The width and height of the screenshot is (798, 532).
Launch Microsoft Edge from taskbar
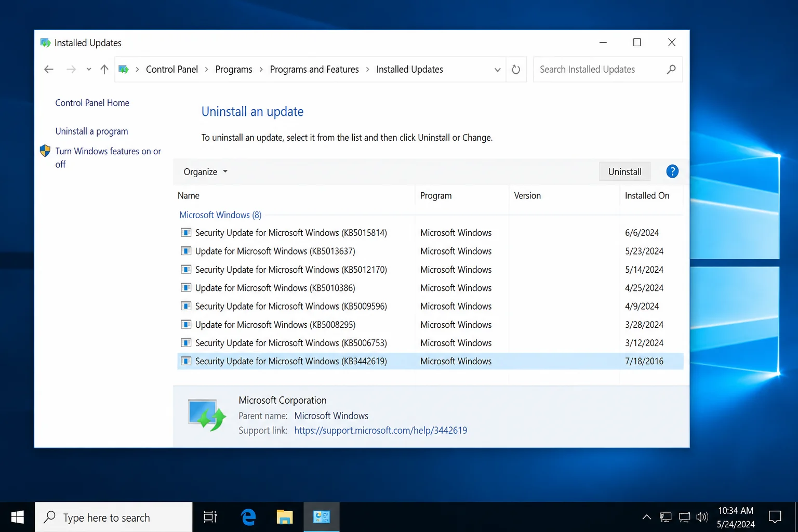coord(249,517)
